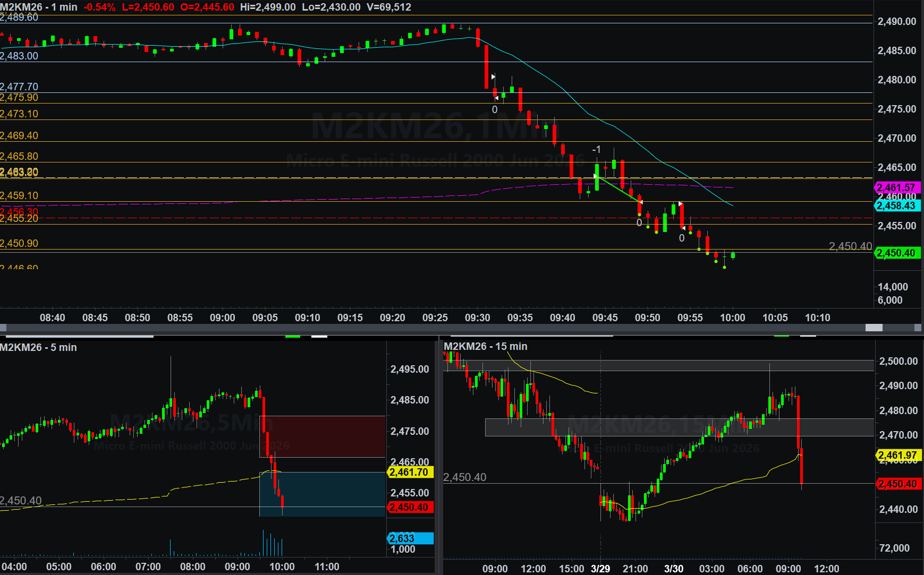
Task: Activate the M2KM26 - 5 min chart header
Action: tap(38, 347)
